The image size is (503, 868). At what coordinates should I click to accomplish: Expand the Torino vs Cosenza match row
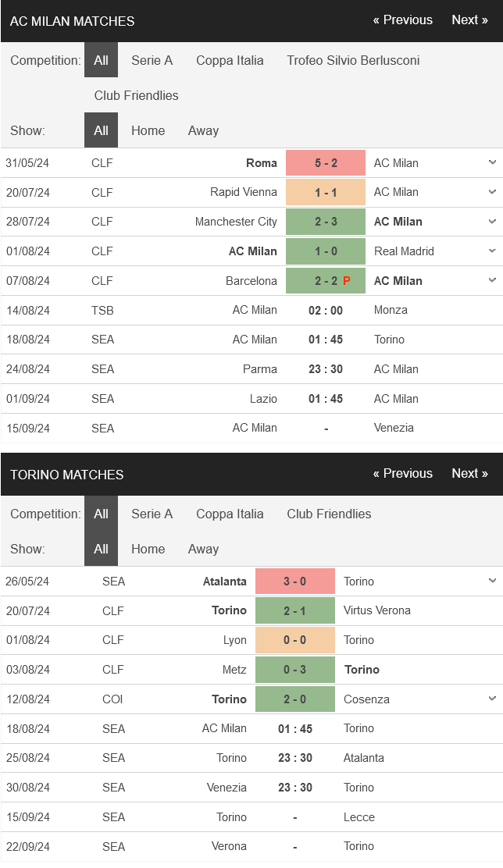(492, 699)
